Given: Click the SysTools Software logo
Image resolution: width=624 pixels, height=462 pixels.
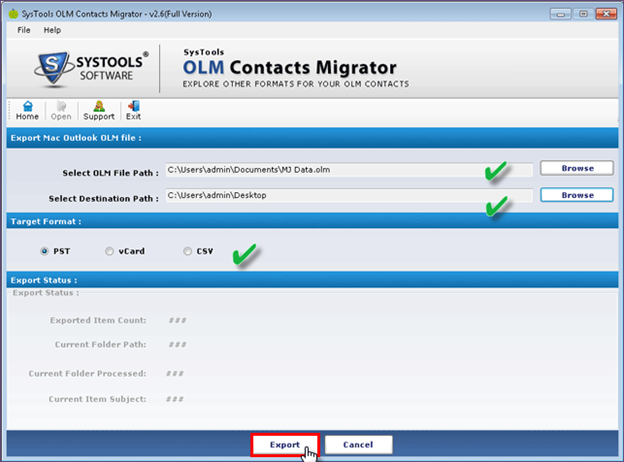Looking at the screenshot, I should pyautogui.click(x=92, y=68).
